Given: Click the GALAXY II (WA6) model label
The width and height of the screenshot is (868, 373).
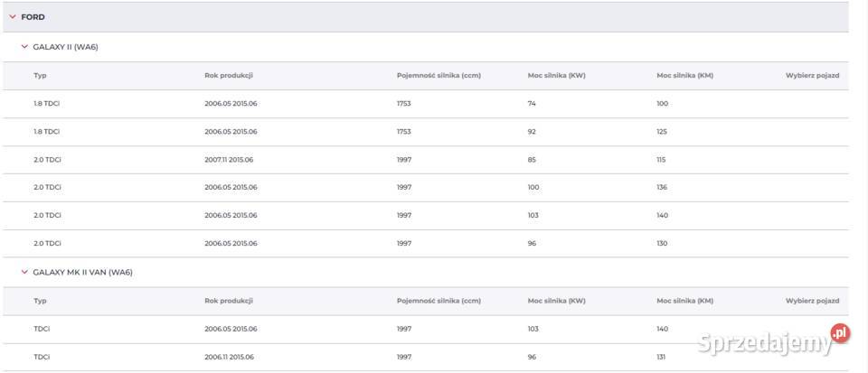Looking at the screenshot, I should 65,47.
